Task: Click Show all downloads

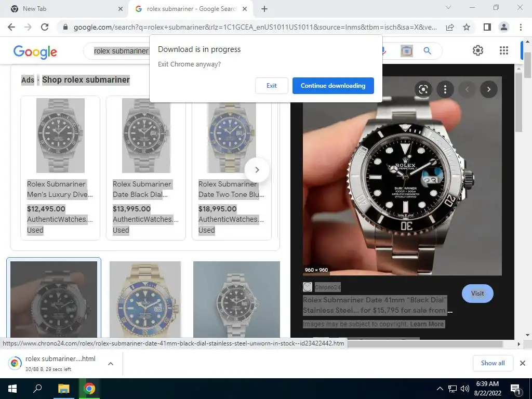Action: [x=493, y=363]
